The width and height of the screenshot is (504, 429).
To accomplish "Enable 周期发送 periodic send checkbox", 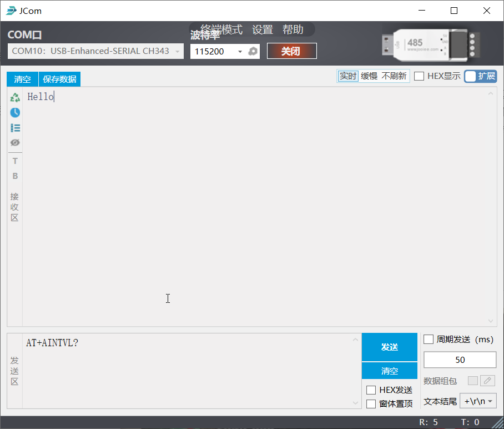I will pyautogui.click(x=429, y=340).
